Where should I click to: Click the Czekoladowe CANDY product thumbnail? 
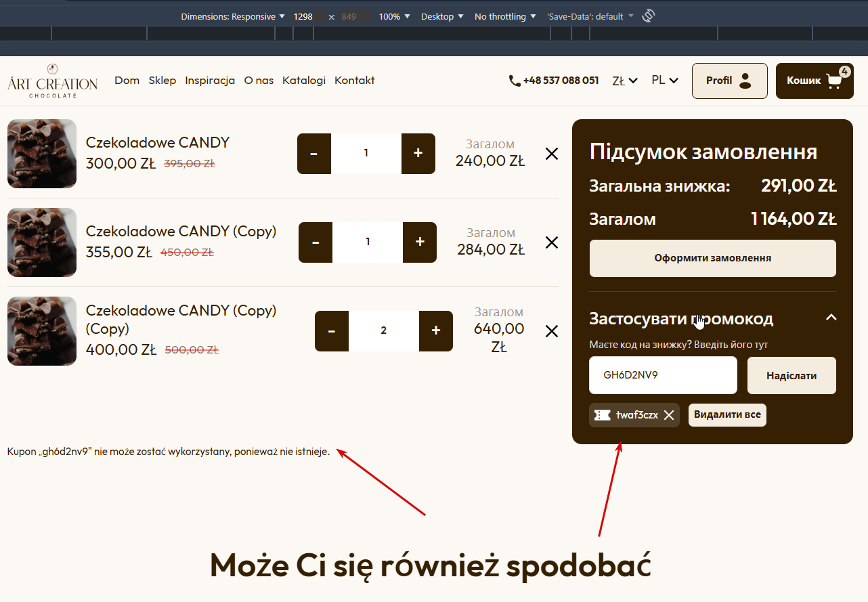coord(42,154)
